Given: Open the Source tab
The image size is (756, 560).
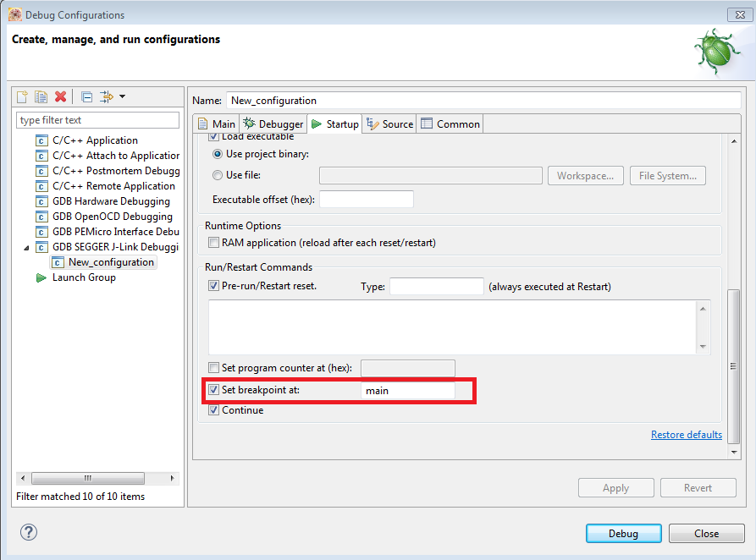Looking at the screenshot, I should tap(389, 124).
